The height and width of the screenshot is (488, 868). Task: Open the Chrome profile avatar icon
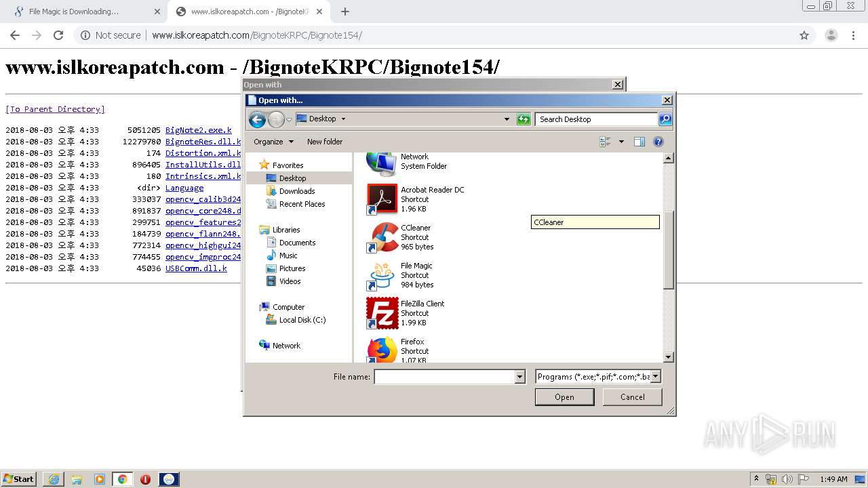point(831,35)
